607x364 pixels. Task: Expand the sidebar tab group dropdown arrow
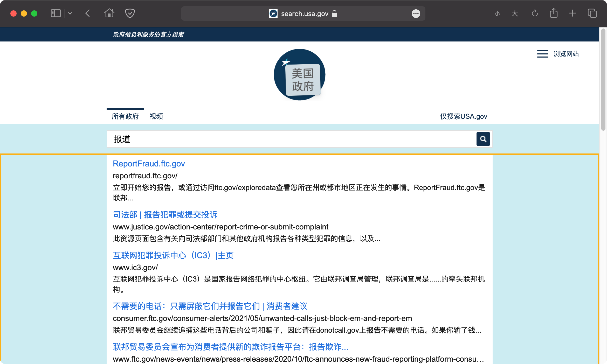click(x=70, y=13)
